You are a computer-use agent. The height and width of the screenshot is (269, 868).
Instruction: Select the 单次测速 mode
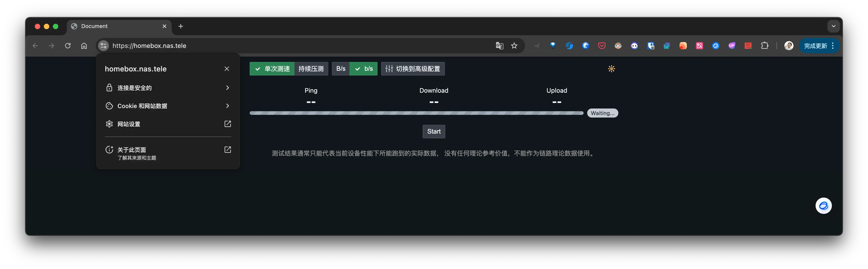[272, 69]
